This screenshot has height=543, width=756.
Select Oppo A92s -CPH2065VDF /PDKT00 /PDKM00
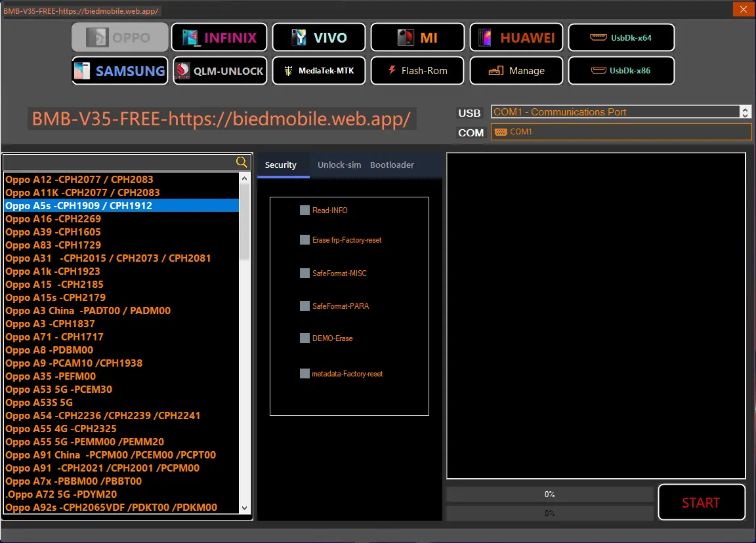pos(121,508)
